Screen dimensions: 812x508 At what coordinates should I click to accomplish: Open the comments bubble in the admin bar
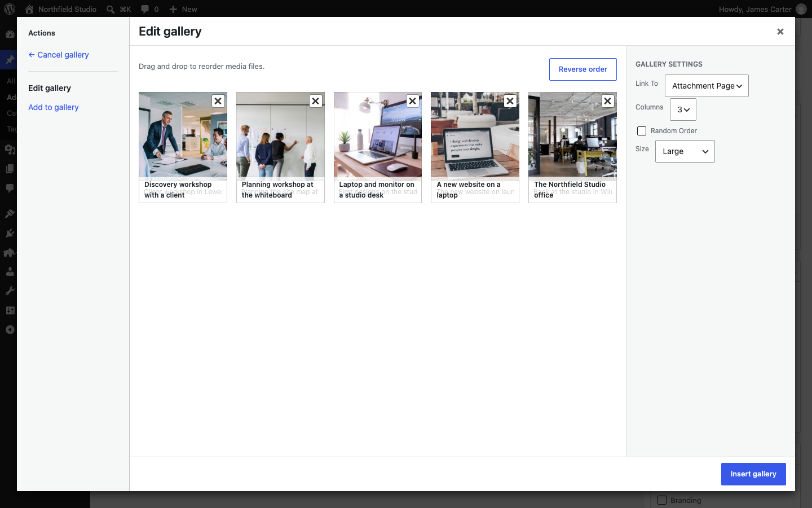(145, 9)
